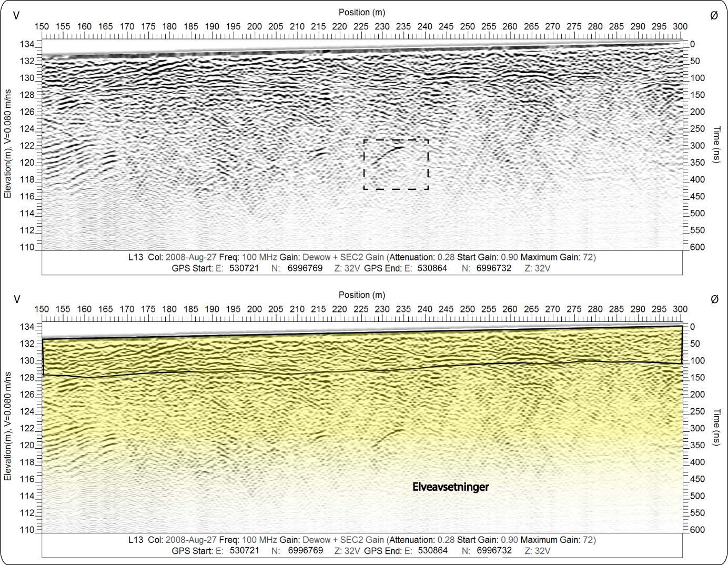Click '2008-Aug-27' date in upper profile caption
This screenshot has height=565, width=728.
pos(191,257)
